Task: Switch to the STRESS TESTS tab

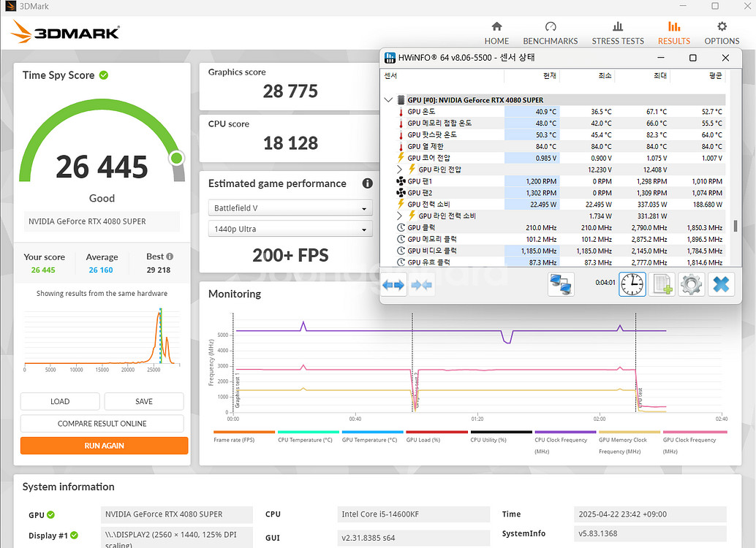Action: (x=618, y=34)
